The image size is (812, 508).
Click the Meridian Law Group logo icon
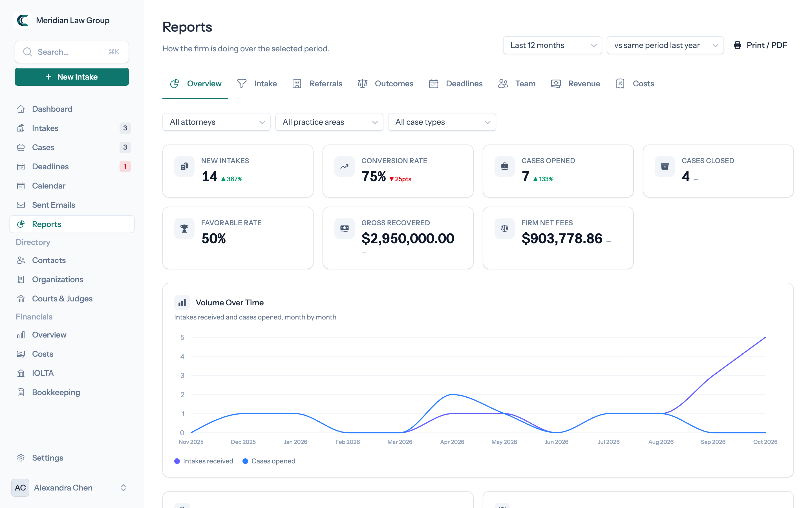23,20
